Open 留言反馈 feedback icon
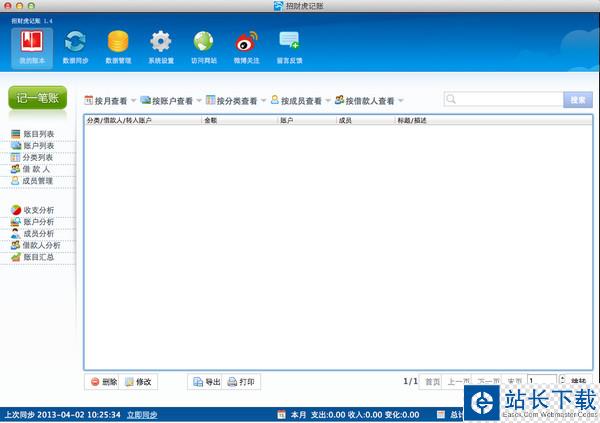This screenshot has width=600, height=423. (290, 43)
